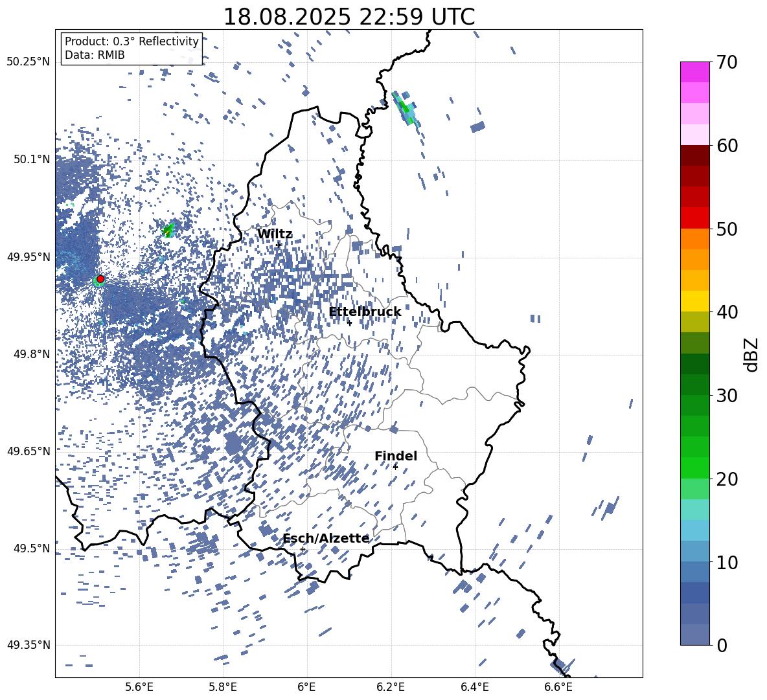Click the 50.25°N latitude label
The width and height of the screenshot is (767, 700).
(29, 62)
